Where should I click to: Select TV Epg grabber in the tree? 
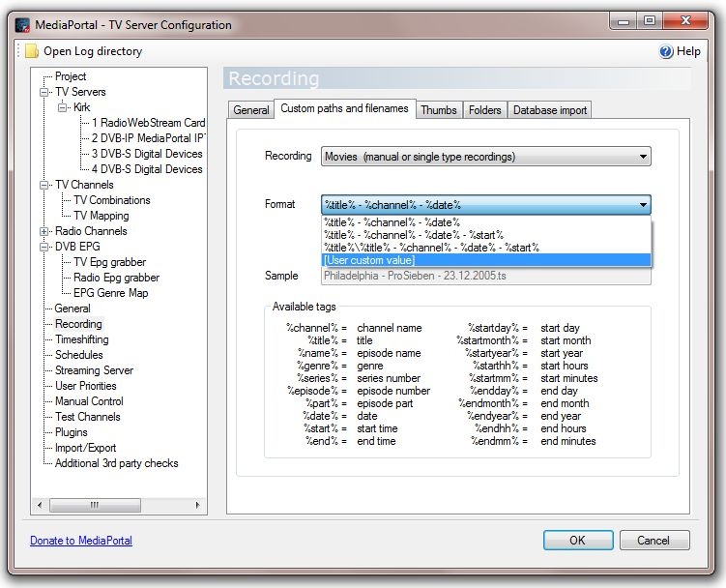[109, 262]
